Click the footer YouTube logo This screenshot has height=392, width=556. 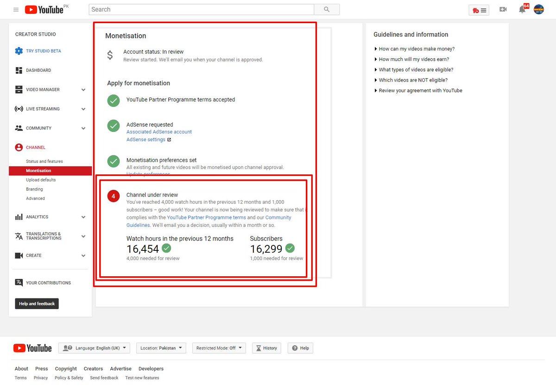(x=32, y=348)
